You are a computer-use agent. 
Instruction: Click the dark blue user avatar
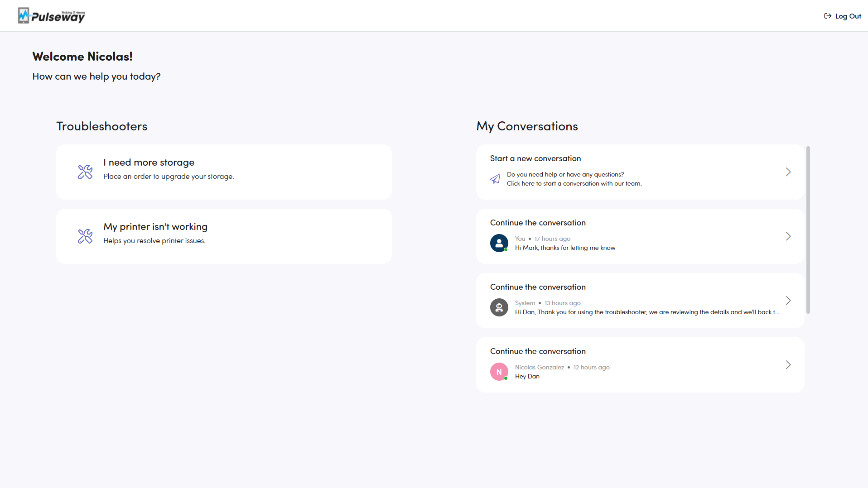point(499,243)
